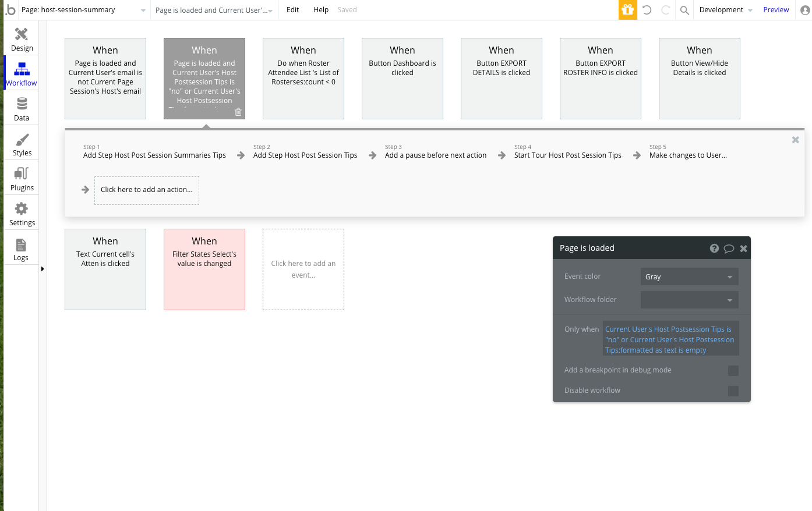This screenshot has height=511, width=812.
Task: Click 'Click here to add an action...' placeholder
Action: click(146, 190)
